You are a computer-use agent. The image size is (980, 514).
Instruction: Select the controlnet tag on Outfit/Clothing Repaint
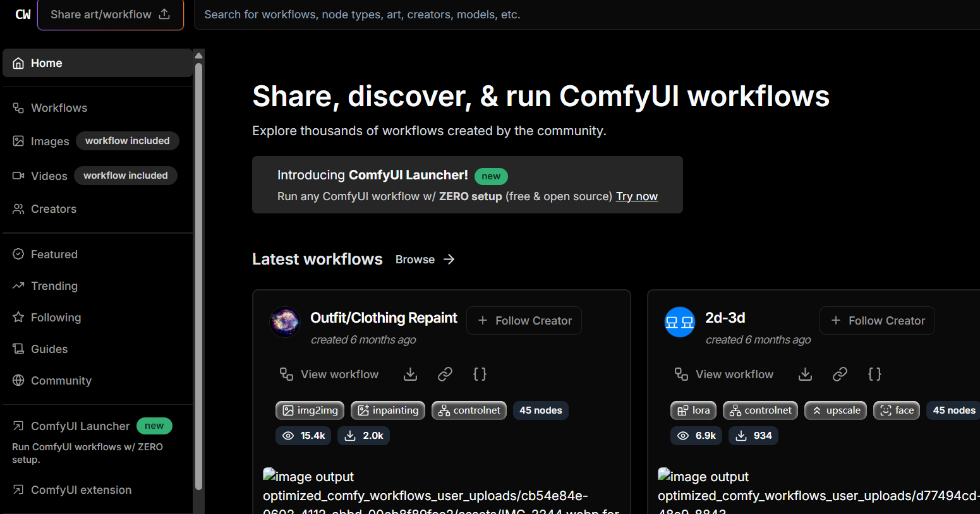(x=469, y=410)
